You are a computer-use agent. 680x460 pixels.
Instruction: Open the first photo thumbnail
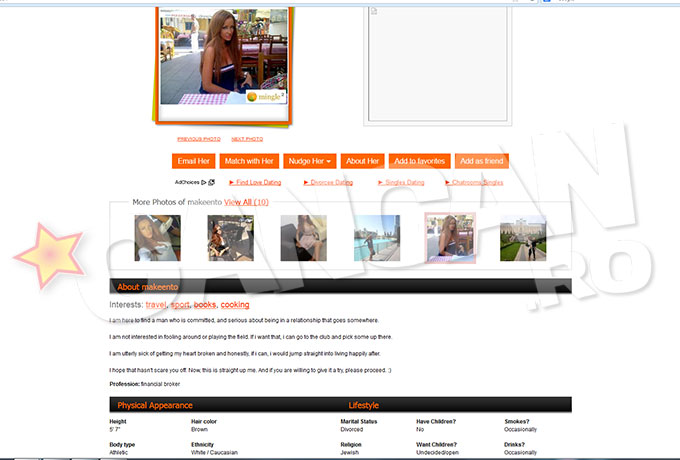[x=157, y=238]
